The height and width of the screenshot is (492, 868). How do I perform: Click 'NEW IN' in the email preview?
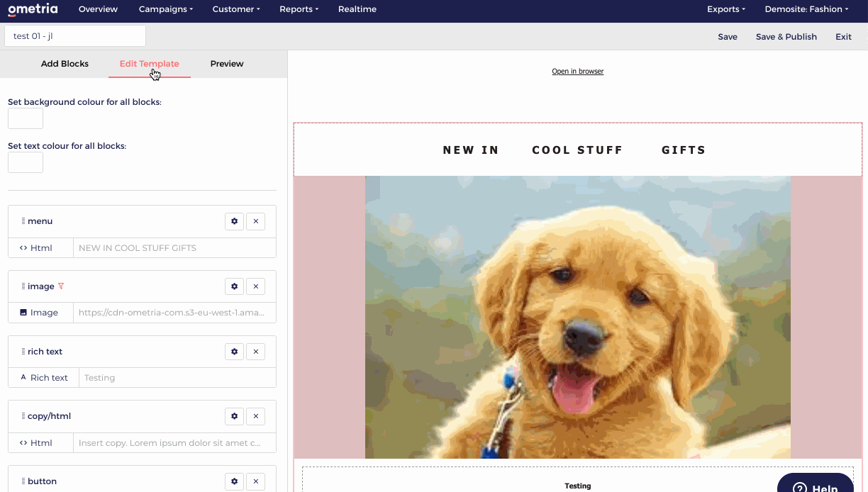coord(471,150)
